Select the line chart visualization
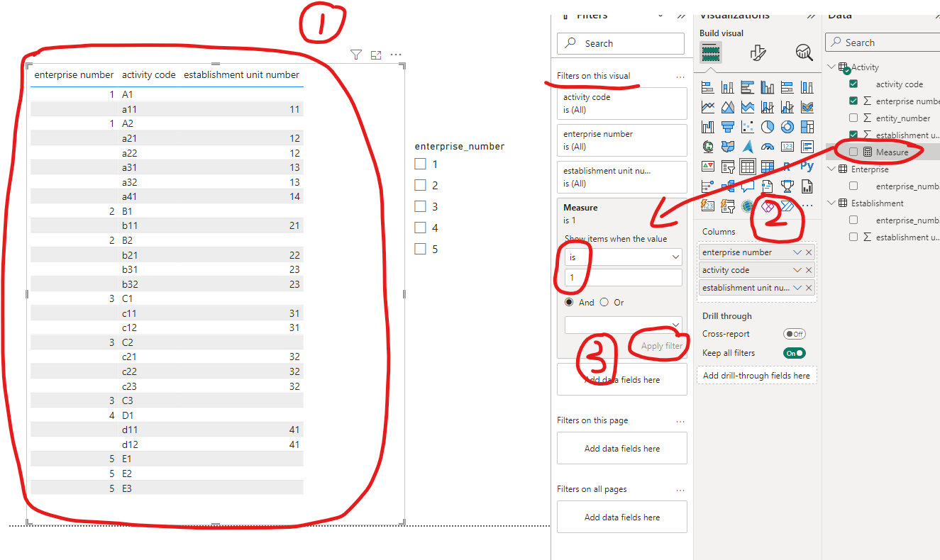940x560 pixels. [707, 107]
